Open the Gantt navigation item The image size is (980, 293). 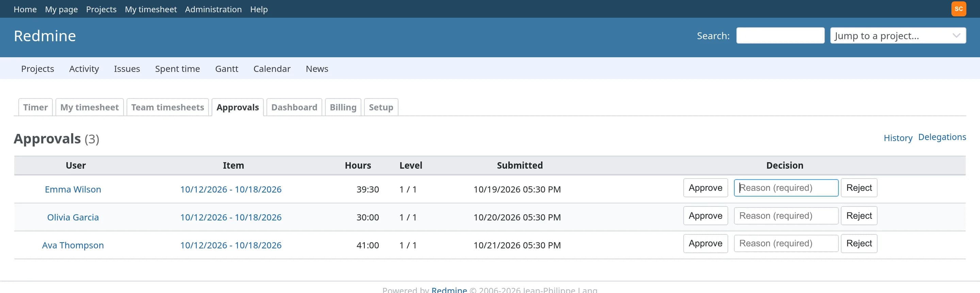(227, 68)
